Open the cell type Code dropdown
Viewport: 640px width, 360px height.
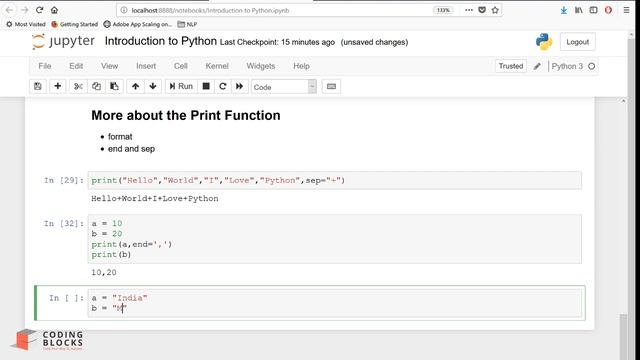point(284,87)
